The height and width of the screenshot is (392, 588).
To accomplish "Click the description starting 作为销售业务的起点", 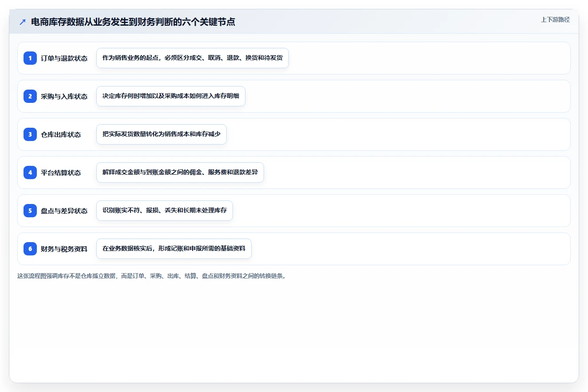I will pyautogui.click(x=193, y=58).
